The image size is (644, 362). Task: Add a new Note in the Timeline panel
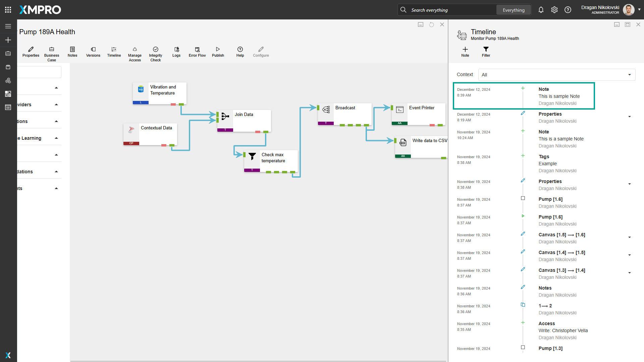click(x=465, y=52)
